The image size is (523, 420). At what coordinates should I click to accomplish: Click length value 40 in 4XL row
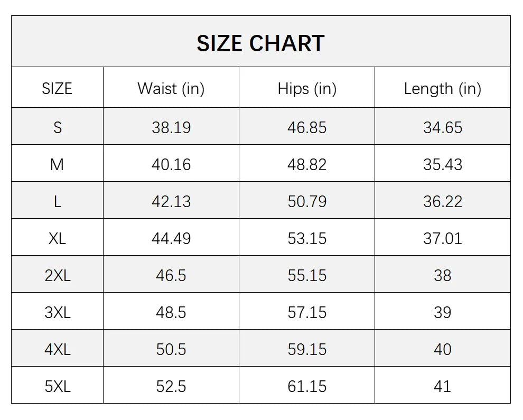point(443,349)
